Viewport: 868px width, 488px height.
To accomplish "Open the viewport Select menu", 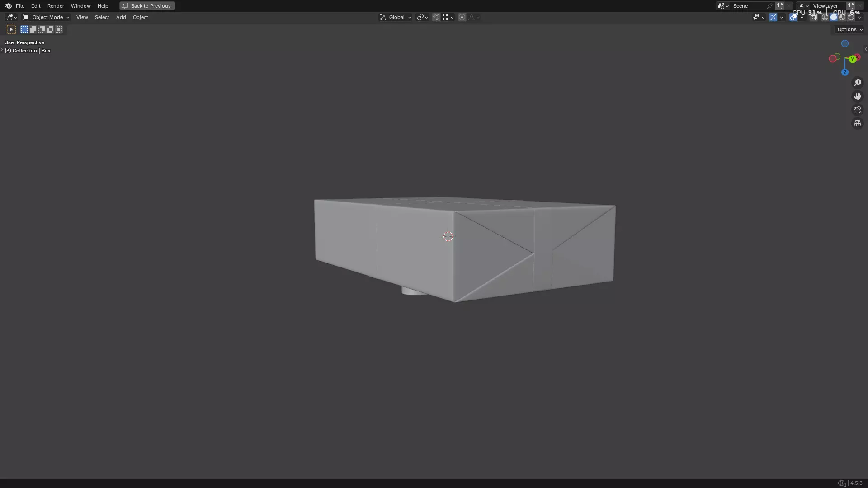I will pos(102,17).
